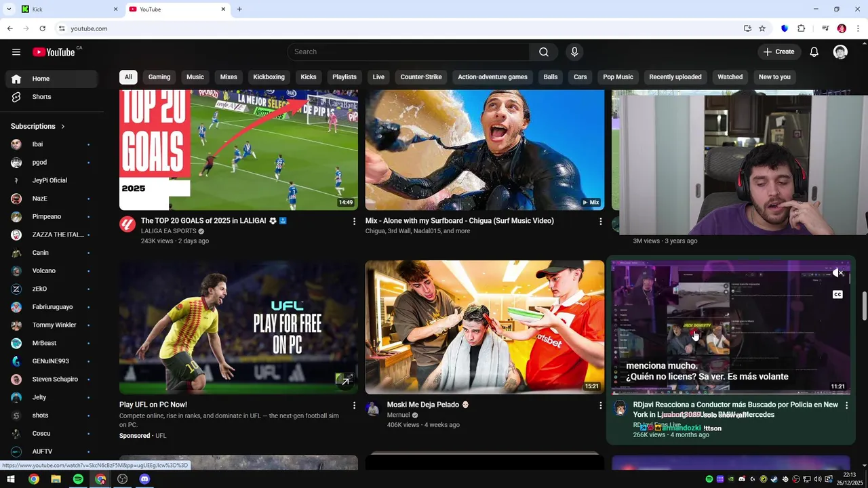Filter feed by Action-adventure games chip
The height and width of the screenshot is (488, 868).
tap(492, 77)
